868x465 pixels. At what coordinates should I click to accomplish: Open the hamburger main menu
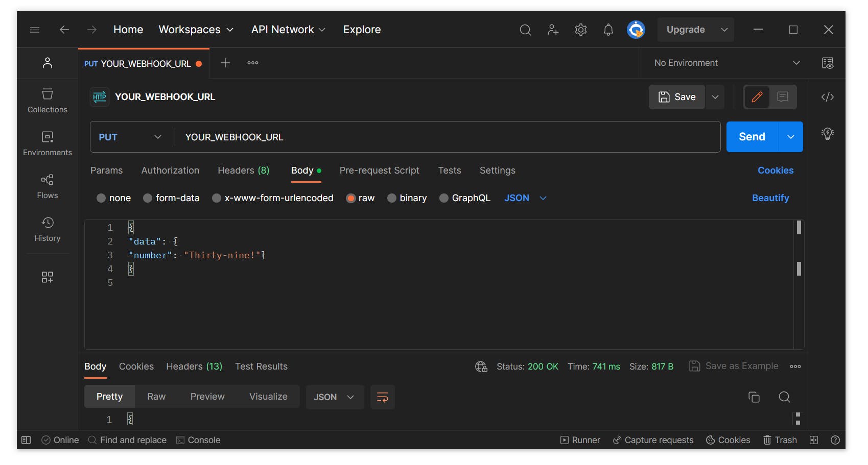pos(35,30)
